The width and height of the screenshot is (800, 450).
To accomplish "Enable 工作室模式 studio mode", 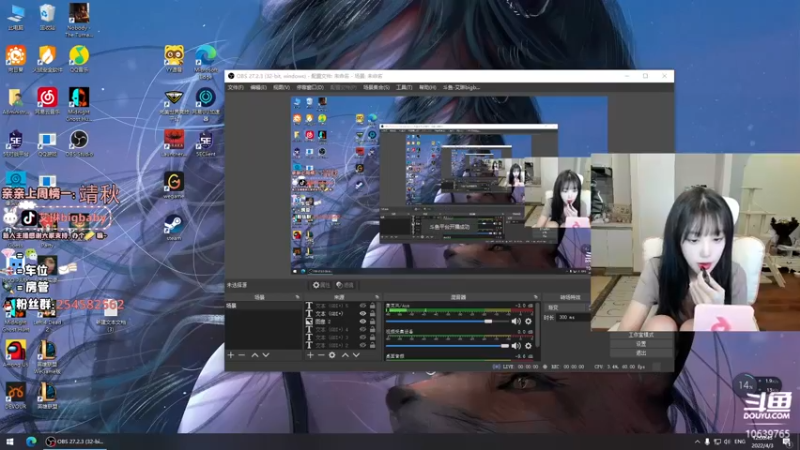I will 641,335.
